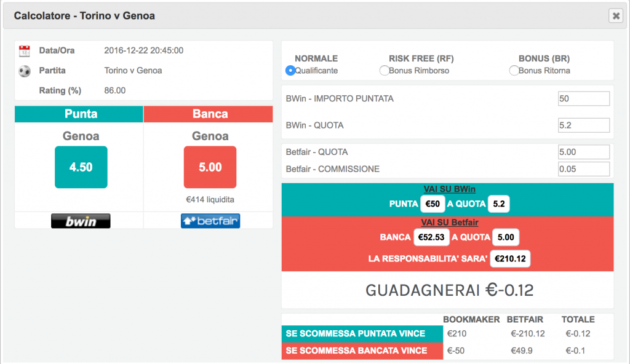Click the teal 4.50 Genoa back odds box

point(81,167)
